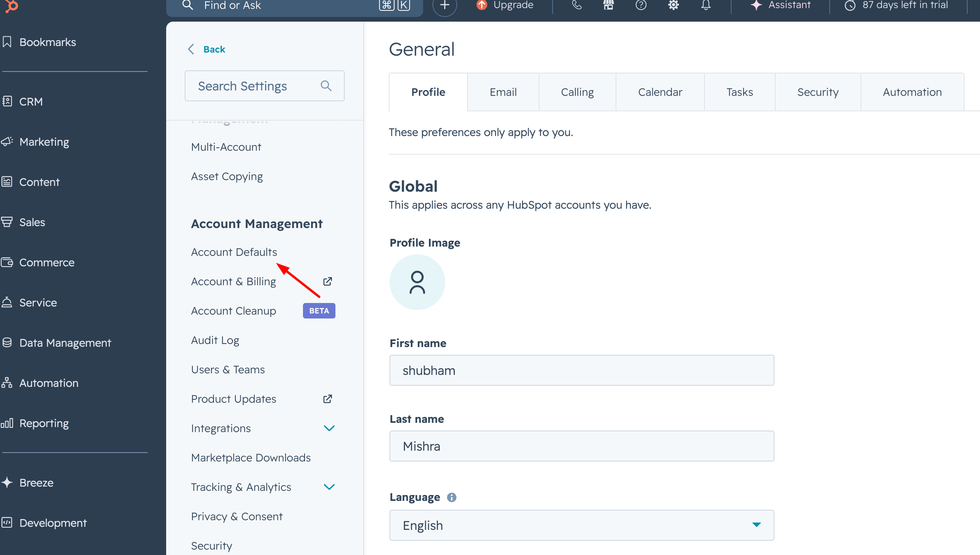Expand the Integrations section

[x=329, y=428]
